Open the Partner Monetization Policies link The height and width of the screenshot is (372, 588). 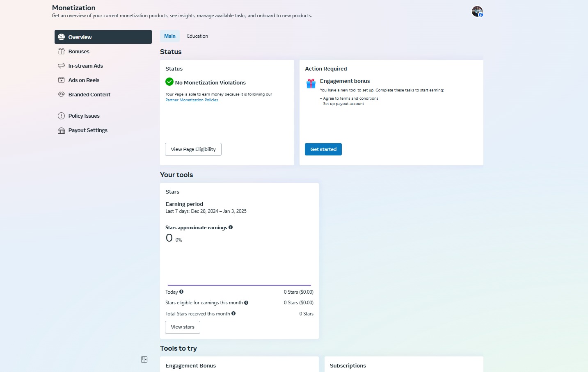pos(192,100)
